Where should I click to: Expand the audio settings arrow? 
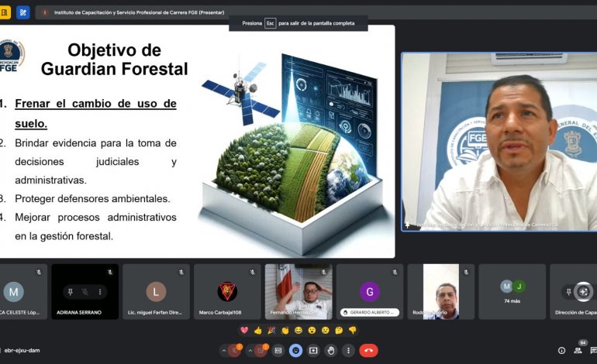[x=224, y=351]
